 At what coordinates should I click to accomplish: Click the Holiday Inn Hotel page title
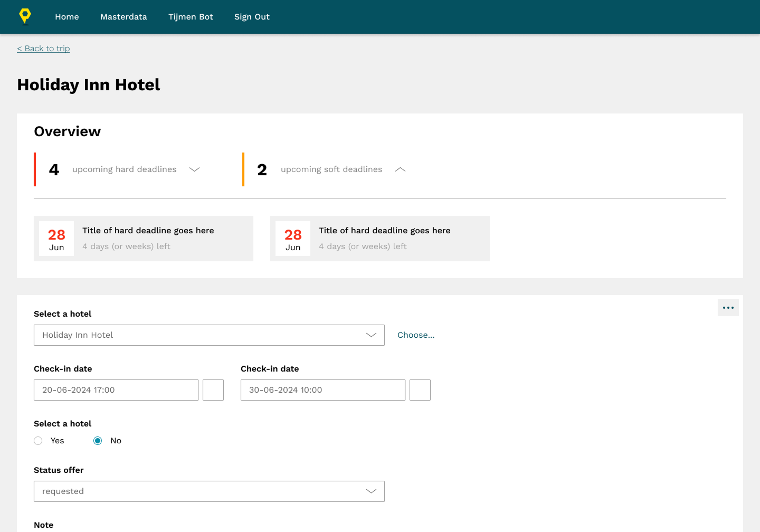[89, 85]
